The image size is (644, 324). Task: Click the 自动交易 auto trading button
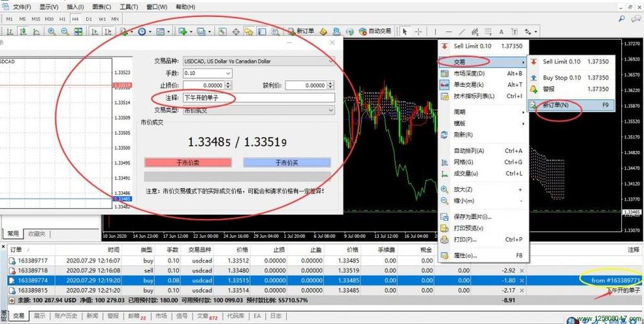374,31
